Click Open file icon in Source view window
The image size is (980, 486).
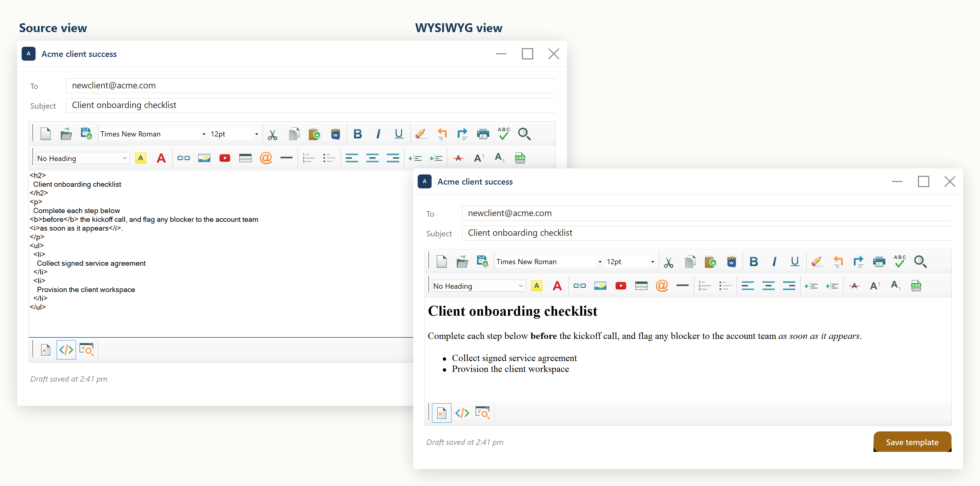[x=66, y=134]
